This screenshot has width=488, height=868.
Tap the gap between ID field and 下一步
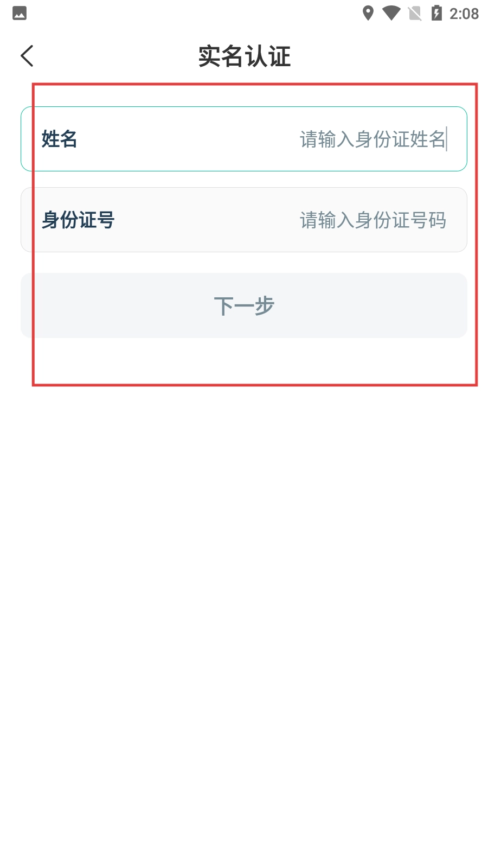[x=244, y=263]
